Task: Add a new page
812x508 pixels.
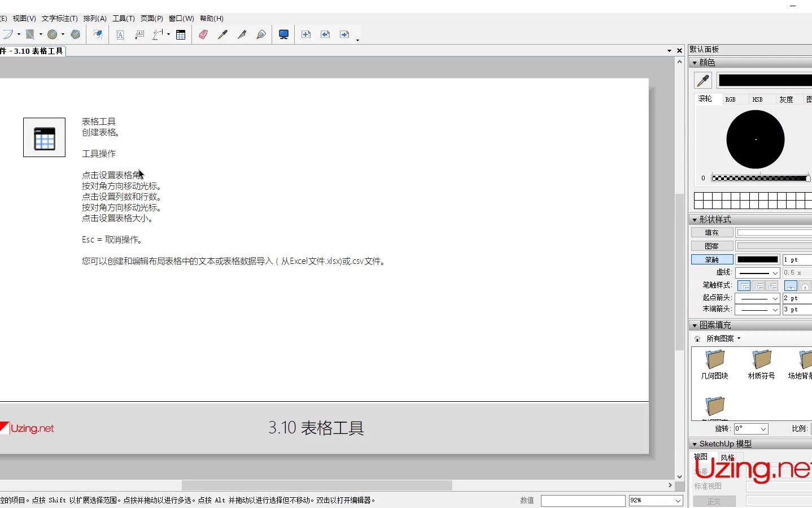Action: tap(305, 34)
